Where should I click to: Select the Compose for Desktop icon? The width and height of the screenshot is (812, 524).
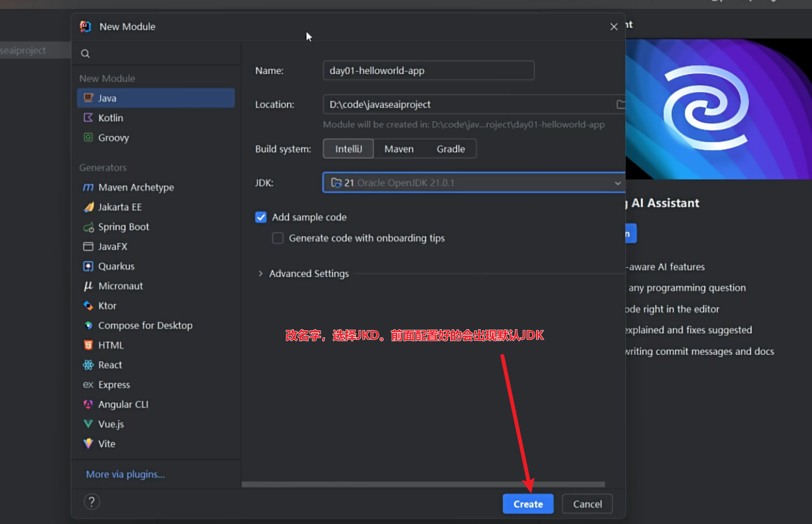point(88,325)
